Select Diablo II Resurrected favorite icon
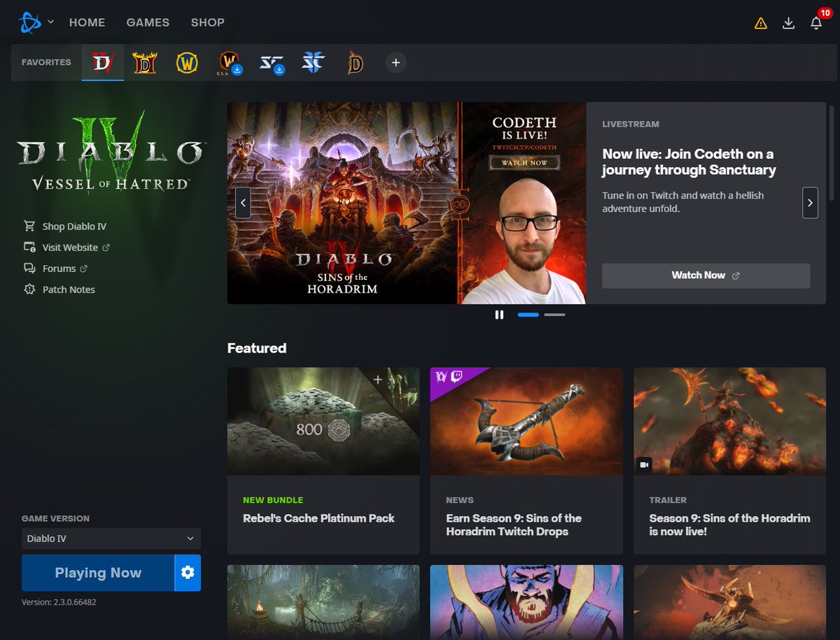Image resolution: width=840 pixels, height=640 pixels. tap(145, 62)
